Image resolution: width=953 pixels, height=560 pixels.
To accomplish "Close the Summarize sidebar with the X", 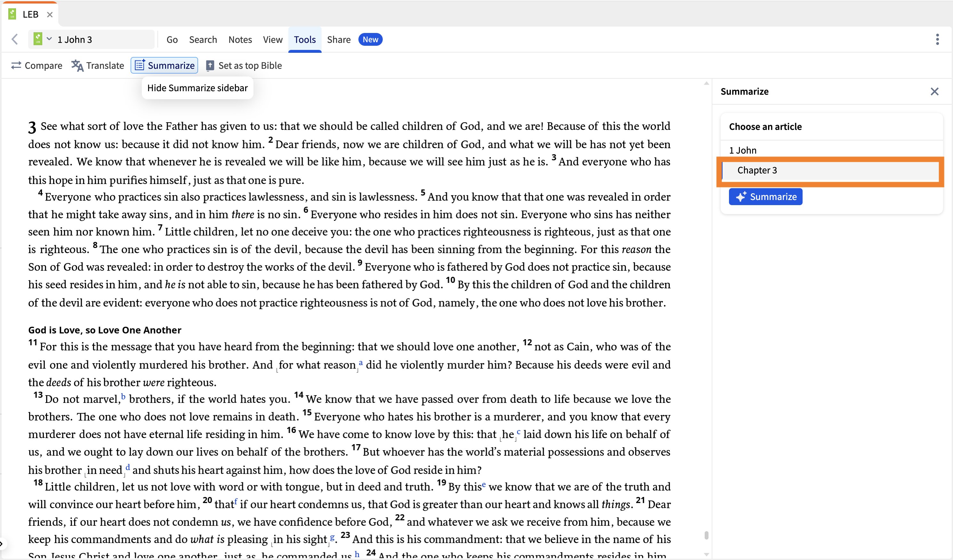I will coord(935,91).
